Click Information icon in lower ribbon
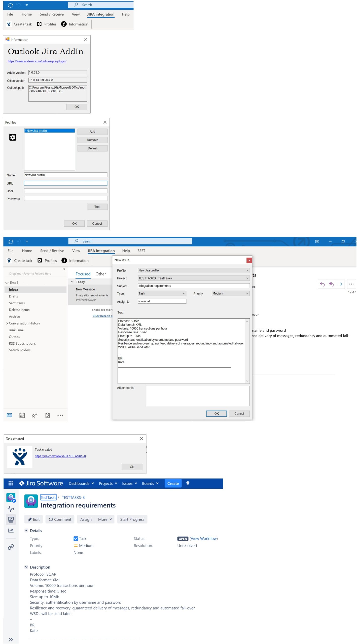Screen dimensions: 357x644 [64, 260]
